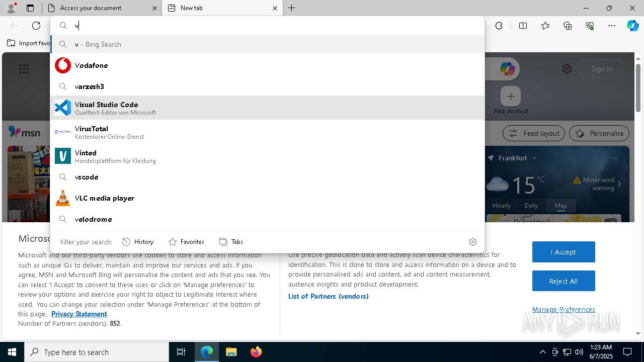Open the Windows Start menu
This screenshot has width=644, height=362.
(x=12, y=352)
